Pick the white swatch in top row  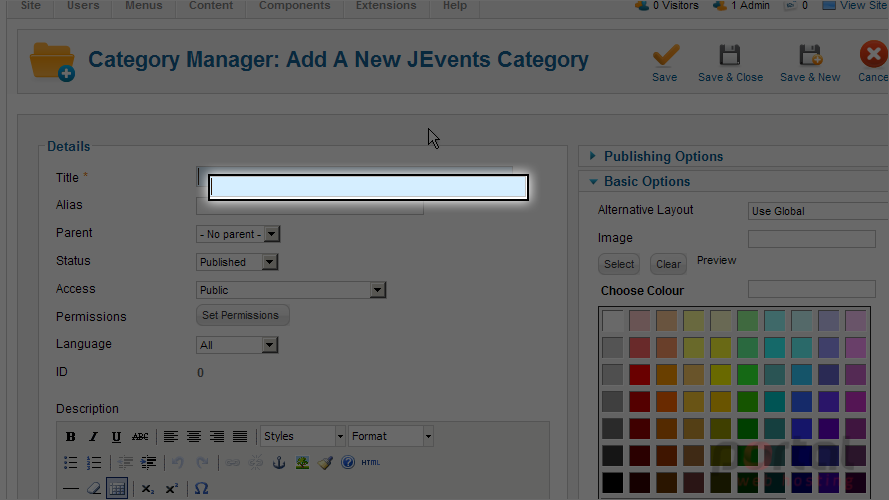pos(612,320)
